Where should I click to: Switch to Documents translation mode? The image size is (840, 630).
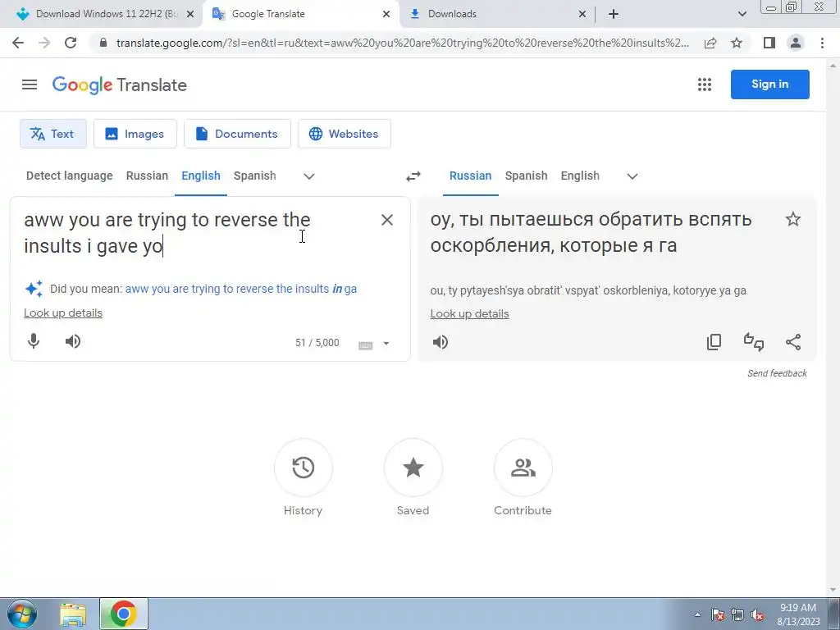pyautogui.click(x=237, y=134)
